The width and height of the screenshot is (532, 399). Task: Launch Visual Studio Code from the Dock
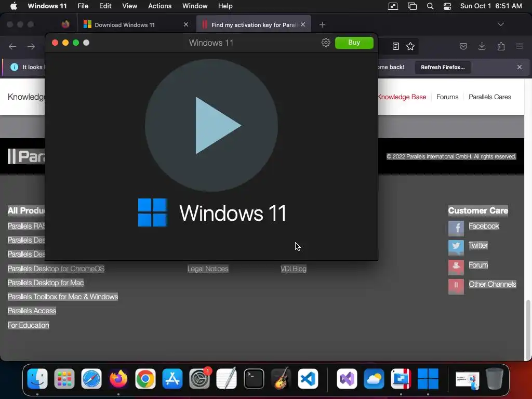coord(308,379)
